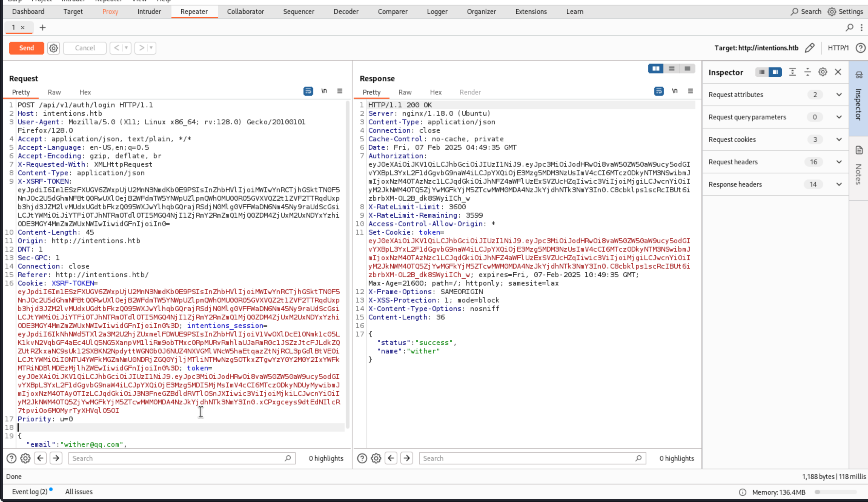This screenshot has height=502, width=868.
Task: Open the history forward dropdown arrow
Action: 151,48
